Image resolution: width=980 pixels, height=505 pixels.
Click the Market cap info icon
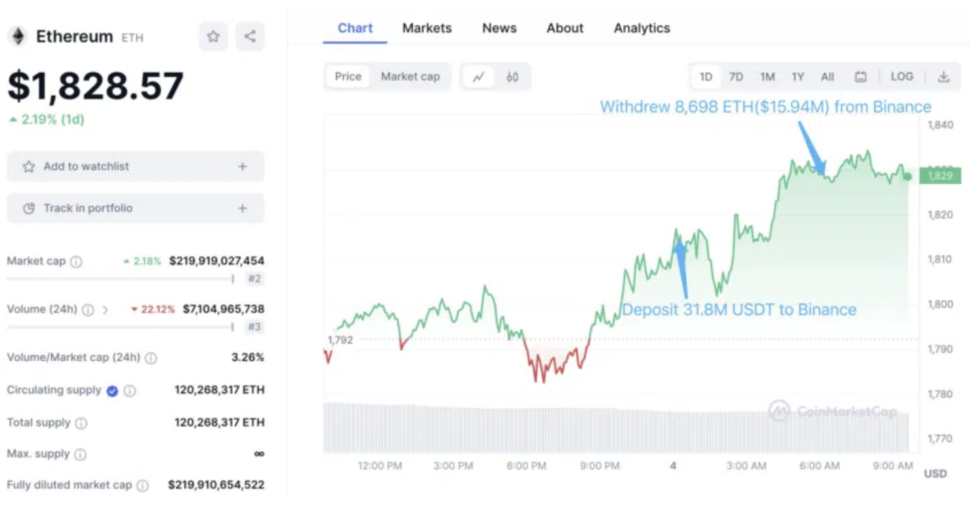pos(77,262)
